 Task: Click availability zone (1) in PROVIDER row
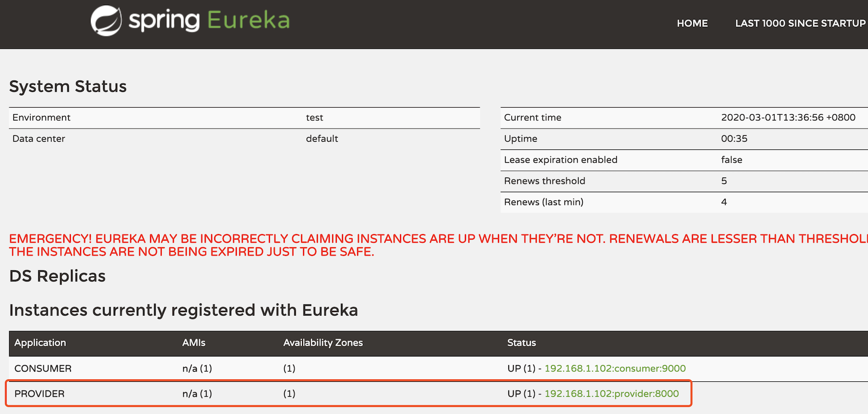click(289, 394)
